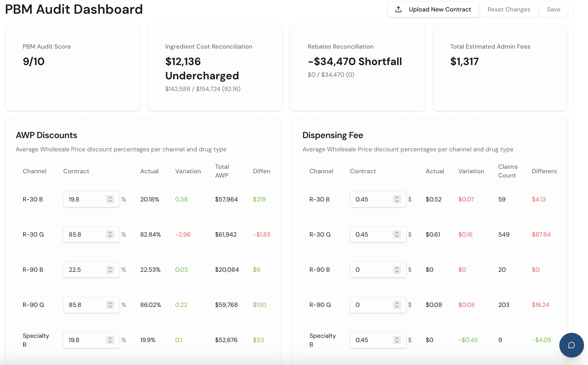This screenshot has width=588, height=365.
Task: Click the Total Estimated Admin Fees $1,317 value
Action: [464, 61]
